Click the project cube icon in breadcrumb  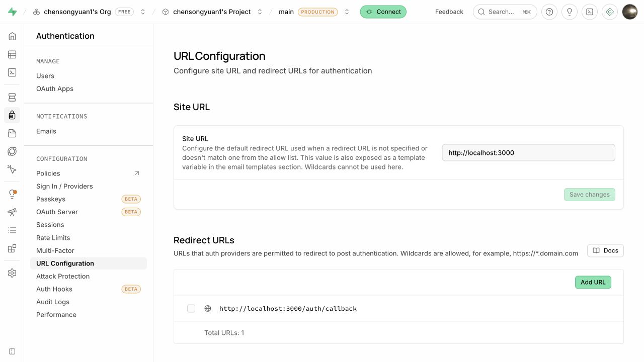166,12
